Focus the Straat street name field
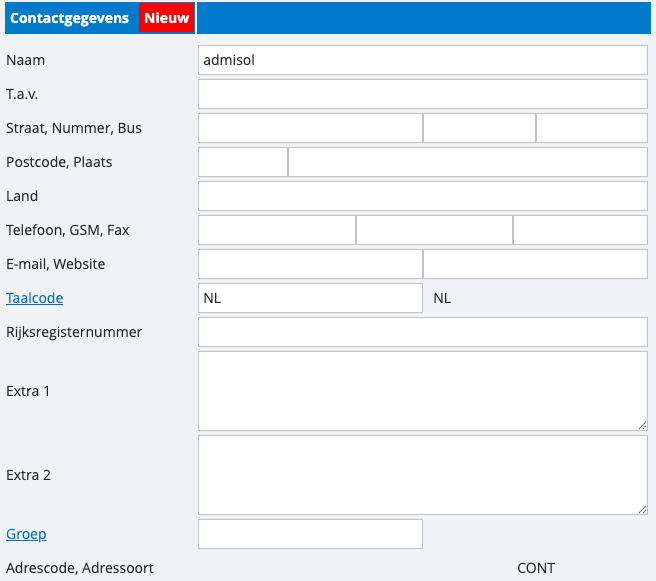The height and width of the screenshot is (581, 656). pos(310,128)
